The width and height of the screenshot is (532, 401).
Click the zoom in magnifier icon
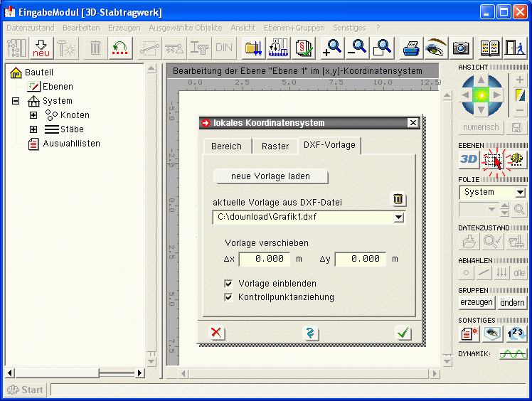pos(331,48)
